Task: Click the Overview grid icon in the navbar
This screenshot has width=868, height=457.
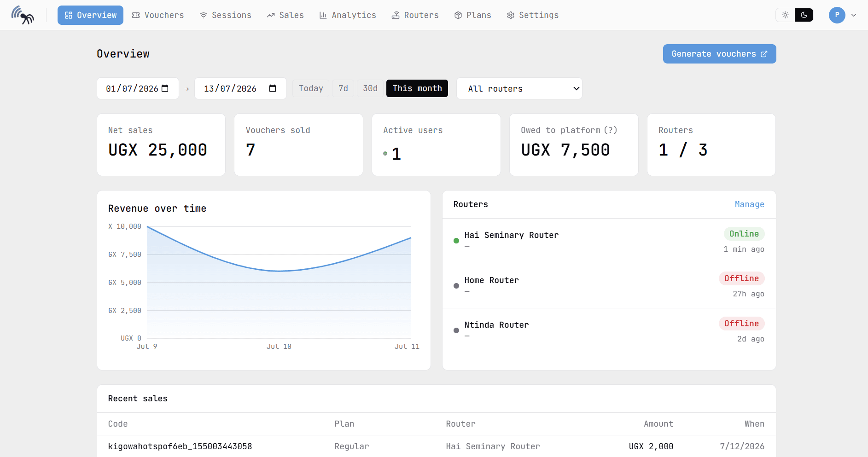Action: point(69,15)
